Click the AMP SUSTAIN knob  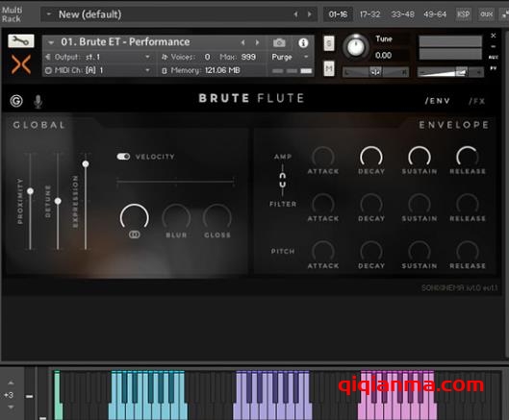coord(420,157)
